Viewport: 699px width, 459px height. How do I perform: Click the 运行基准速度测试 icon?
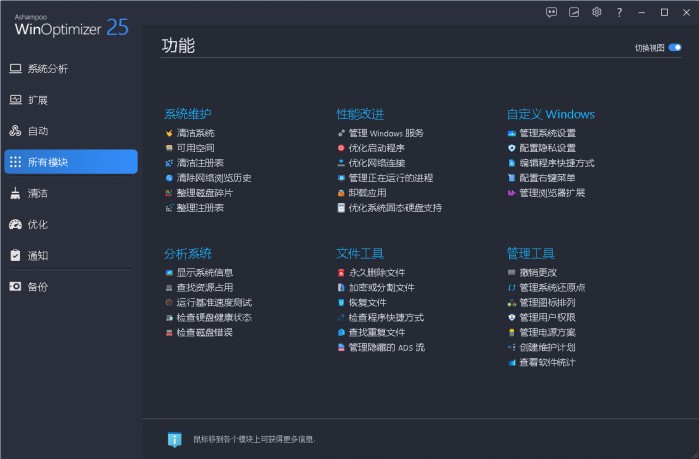[x=169, y=303]
